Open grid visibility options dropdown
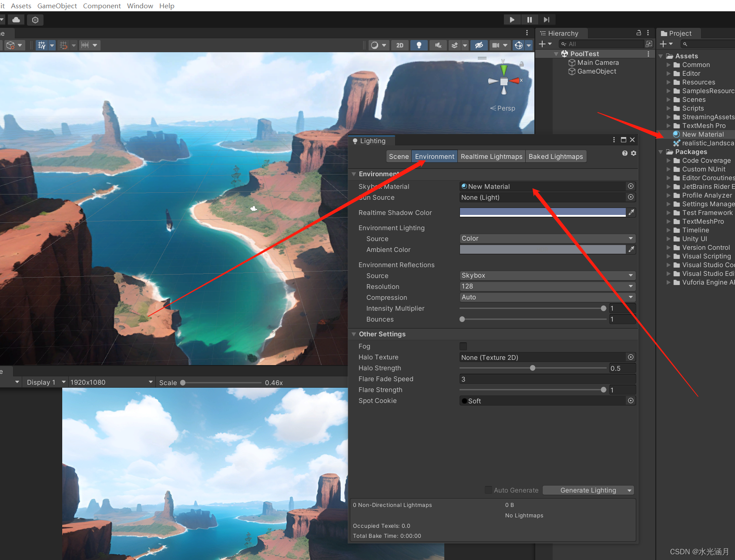The height and width of the screenshot is (560, 735). tap(52, 45)
